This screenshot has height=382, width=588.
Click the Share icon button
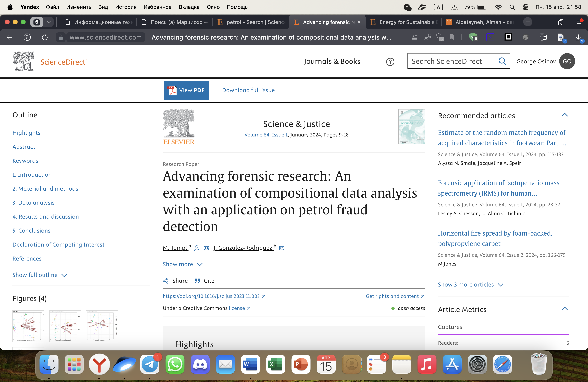point(175,281)
